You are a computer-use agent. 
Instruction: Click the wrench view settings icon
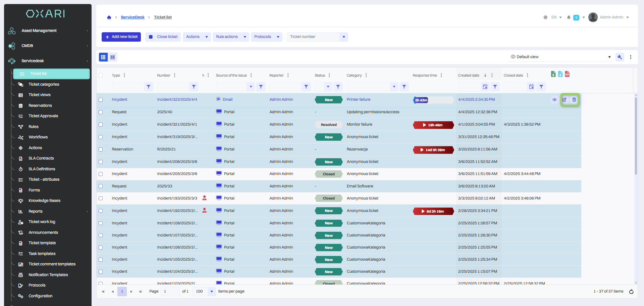point(620,57)
